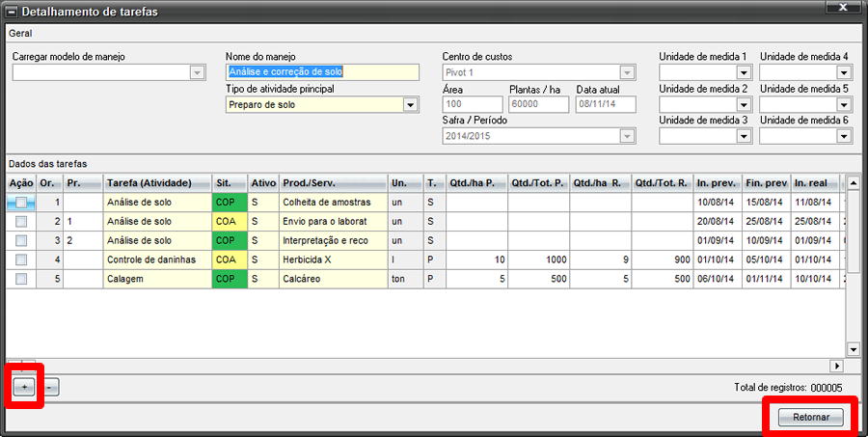Open Unidade de medida 1 dropdown

coord(743,72)
